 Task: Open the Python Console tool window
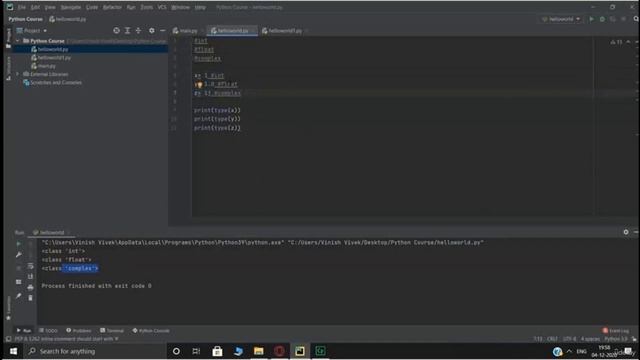coord(151,331)
